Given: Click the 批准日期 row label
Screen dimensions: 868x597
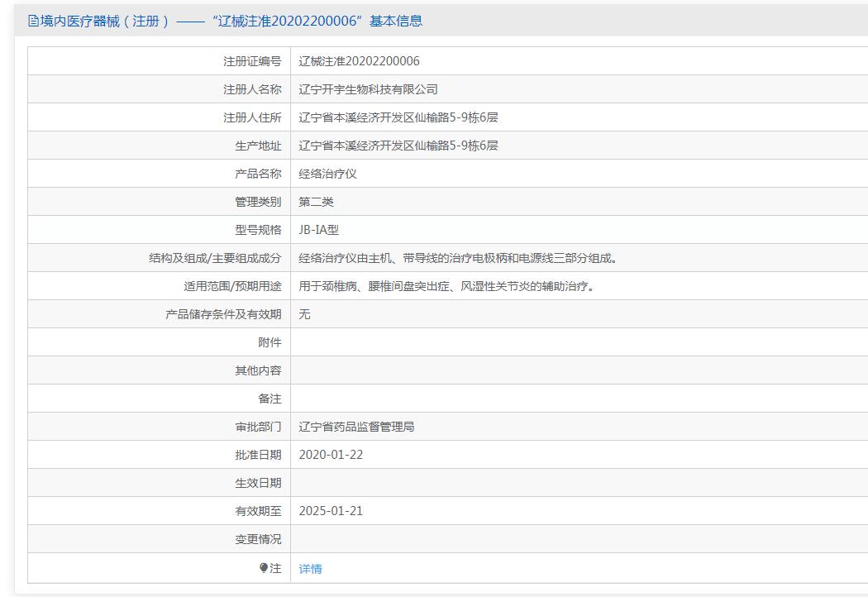Looking at the screenshot, I should [258, 456].
